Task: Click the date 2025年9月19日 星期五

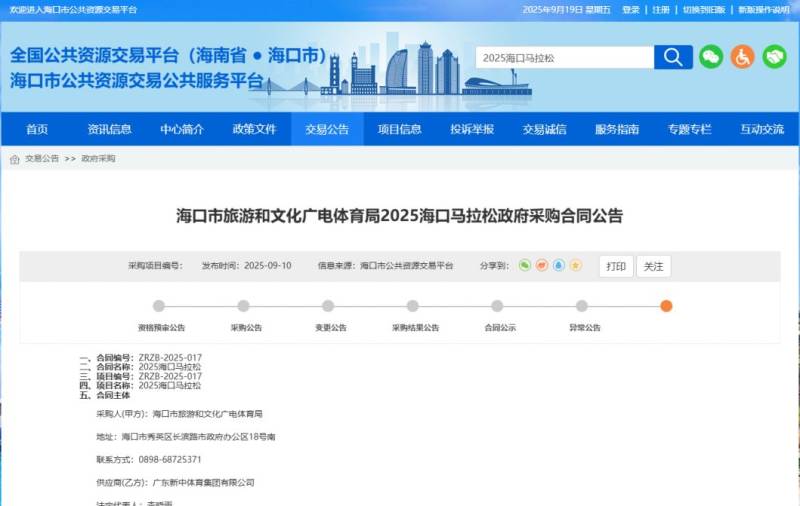Action: pos(566,10)
